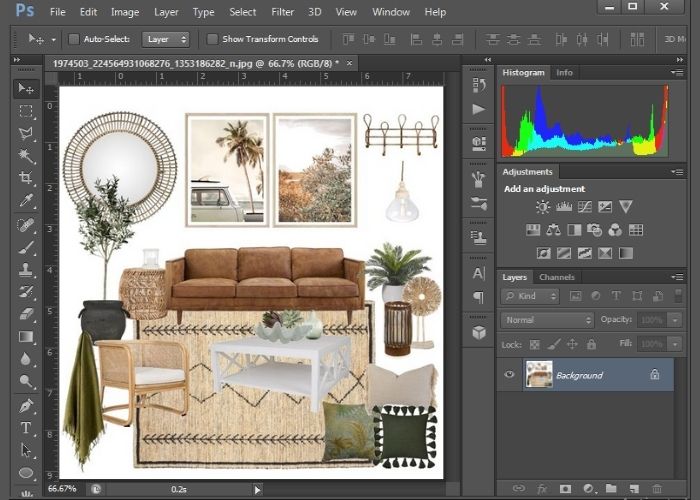This screenshot has height=500, width=700.
Task: Open layer style fx menu
Action: click(x=542, y=488)
